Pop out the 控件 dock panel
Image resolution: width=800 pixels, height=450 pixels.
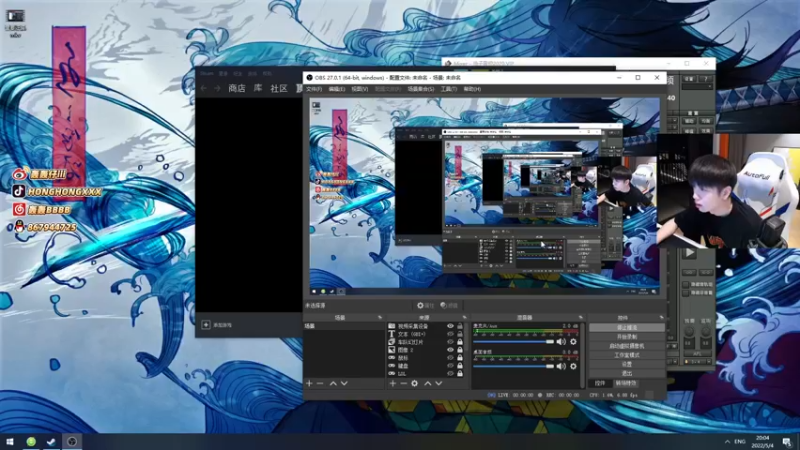(x=661, y=317)
